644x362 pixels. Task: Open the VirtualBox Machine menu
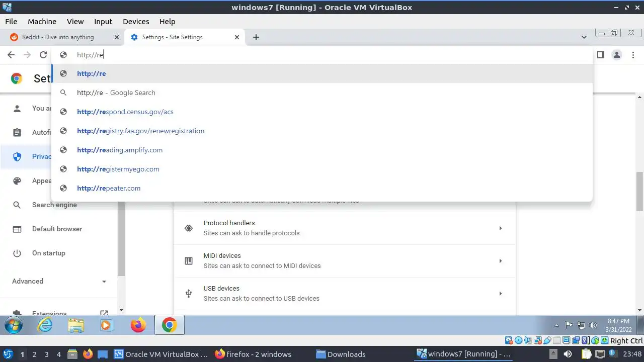[x=42, y=22]
